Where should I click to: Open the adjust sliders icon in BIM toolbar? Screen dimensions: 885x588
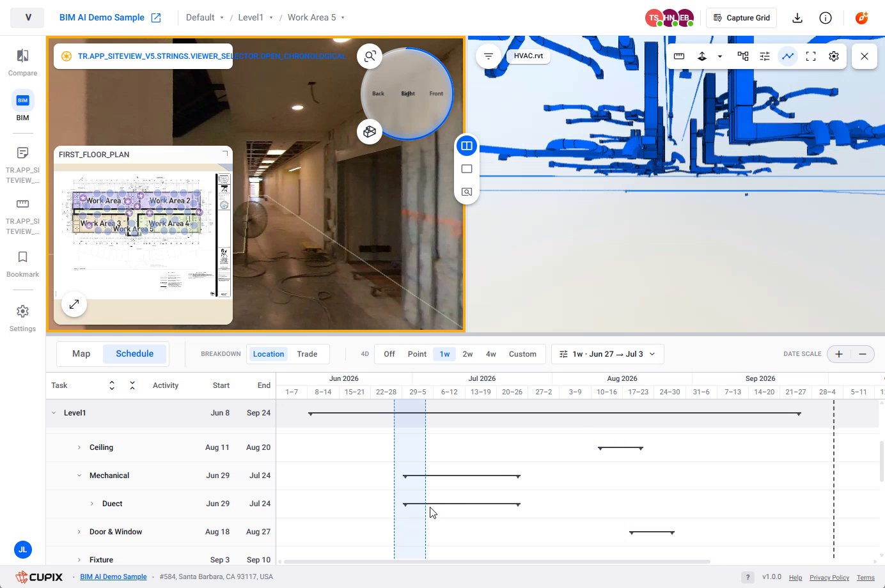765,56
